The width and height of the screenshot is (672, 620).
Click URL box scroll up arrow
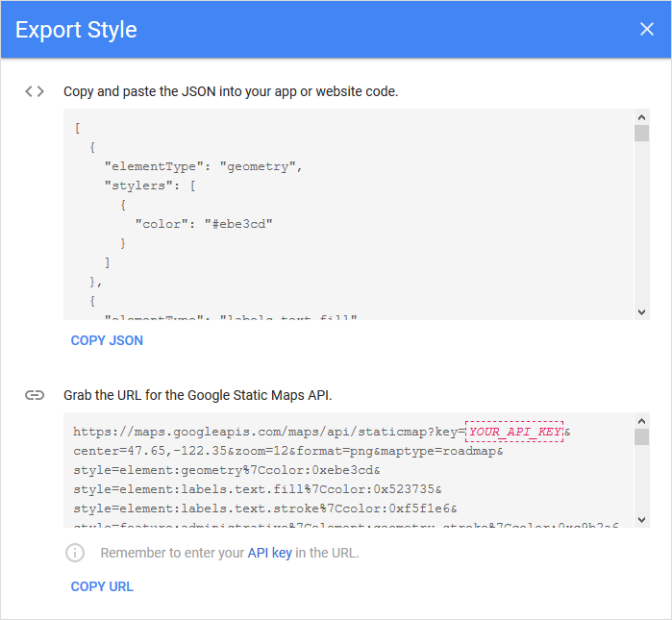[641, 421]
